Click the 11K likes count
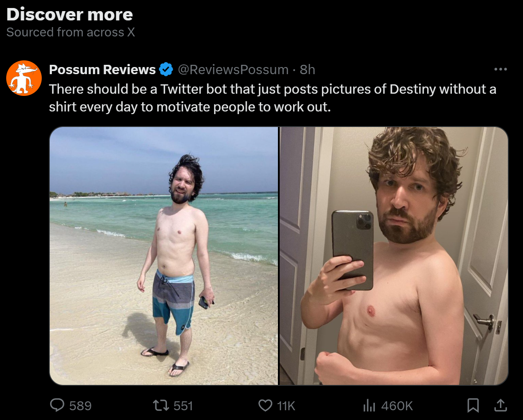 coord(286,406)
